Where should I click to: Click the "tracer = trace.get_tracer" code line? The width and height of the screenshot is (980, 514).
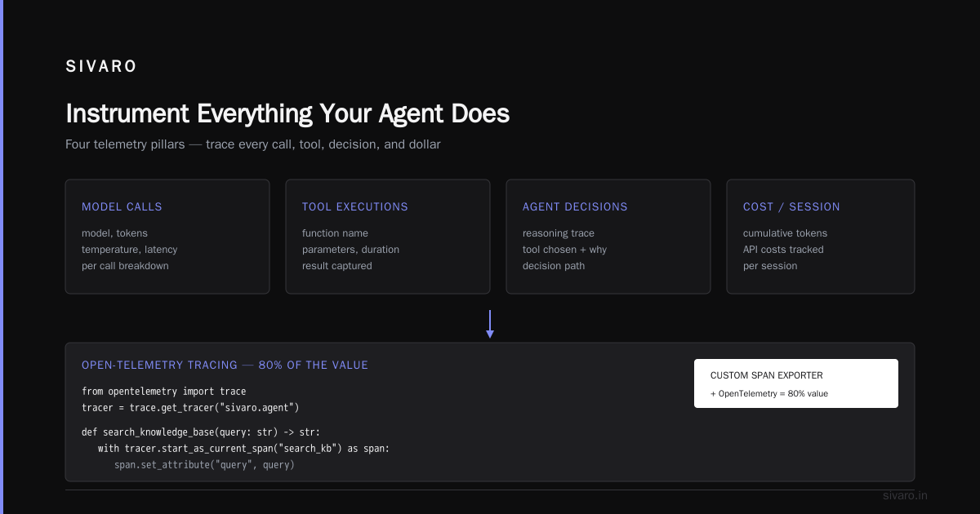(x=191, y=407)
